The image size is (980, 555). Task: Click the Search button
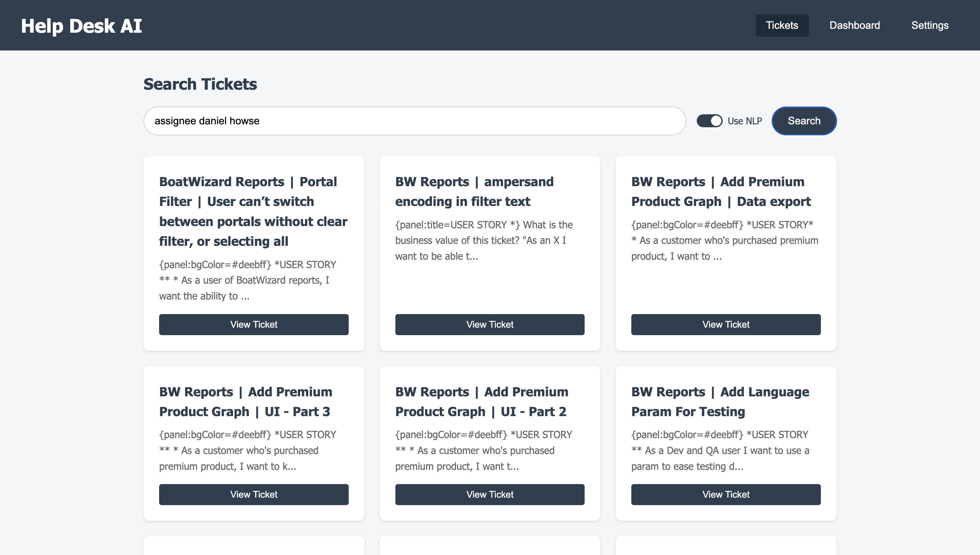tap(804, 121)
